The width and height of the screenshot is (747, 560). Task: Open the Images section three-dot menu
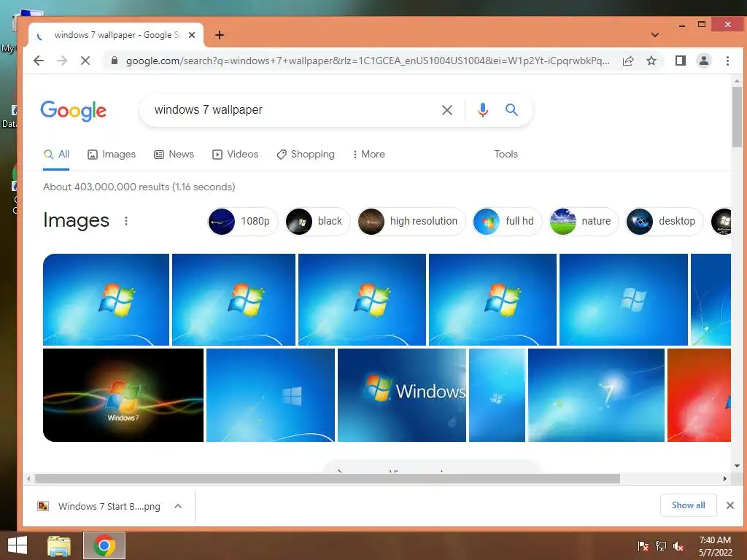[125, 221]
